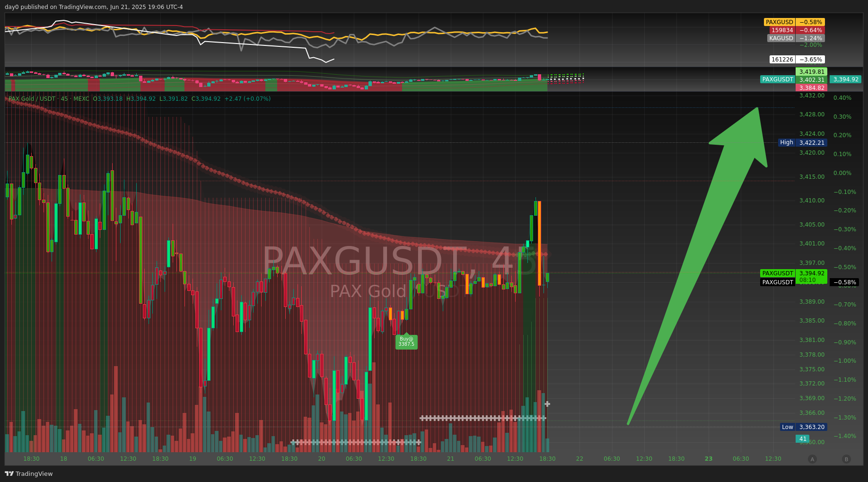Click the 3,366.00 price axis tick
This screenshot has width=868, height=482.
[x=812, y=413]
